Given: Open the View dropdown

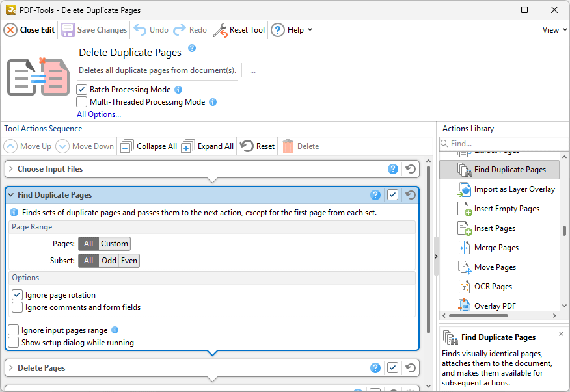Looking at the screenshot, I should tap(552, 29).
